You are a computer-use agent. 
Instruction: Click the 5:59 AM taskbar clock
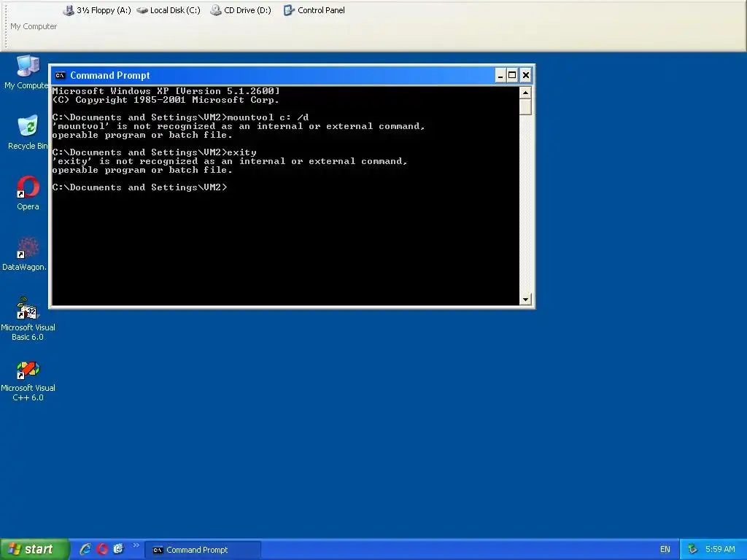click(x=720, y=550)
